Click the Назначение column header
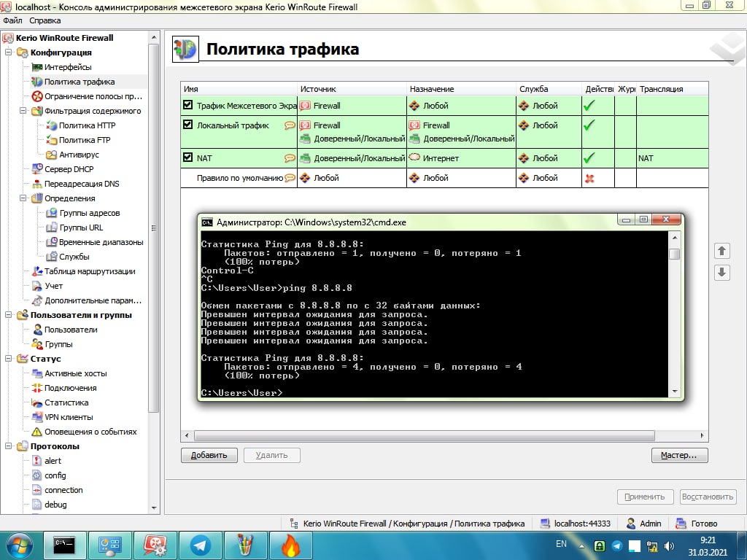Viewport: 747px width, 560px height. pyautogui.click(x=461, y=89)
